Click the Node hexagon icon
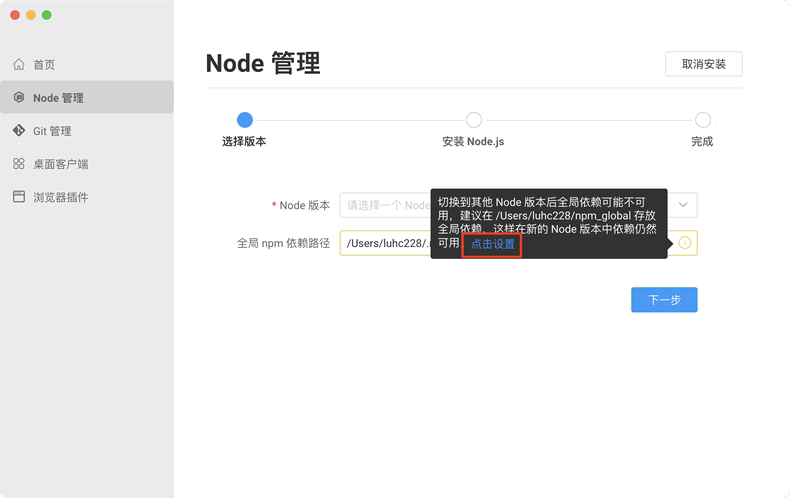The height and width of the screenshot is (498, 790). [19, 97]
